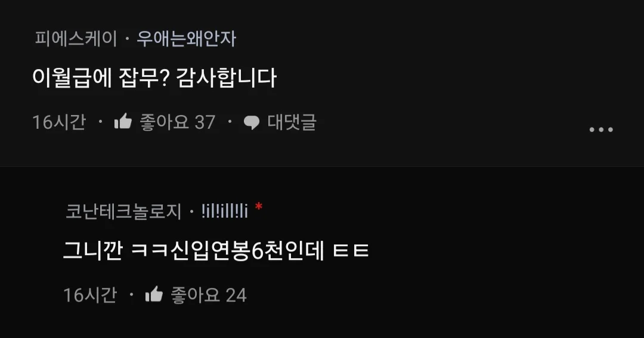The height and width of the screenshot is (338, 644).
Task: View the !il!ill!li user profile
Action: (224, 212)
